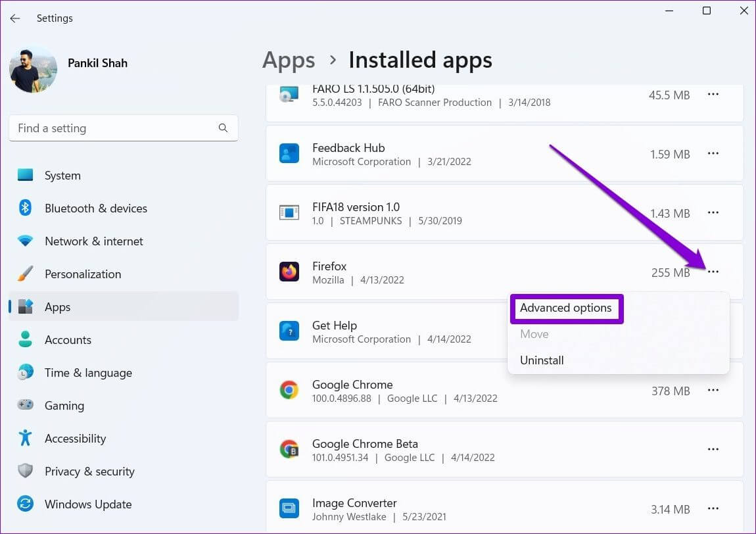The width and height of the screenshot is (756, 534).
Task: Open more options for FIFA18 version 1.0
Action: (x=713, y=212)
